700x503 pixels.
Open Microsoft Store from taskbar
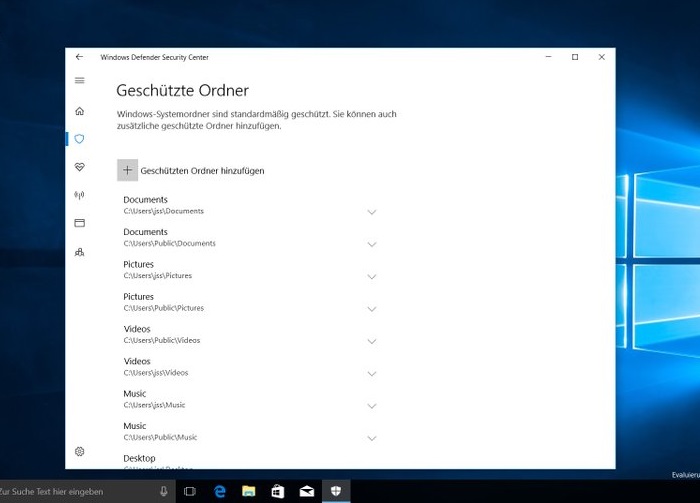click(x=278, y=491)
